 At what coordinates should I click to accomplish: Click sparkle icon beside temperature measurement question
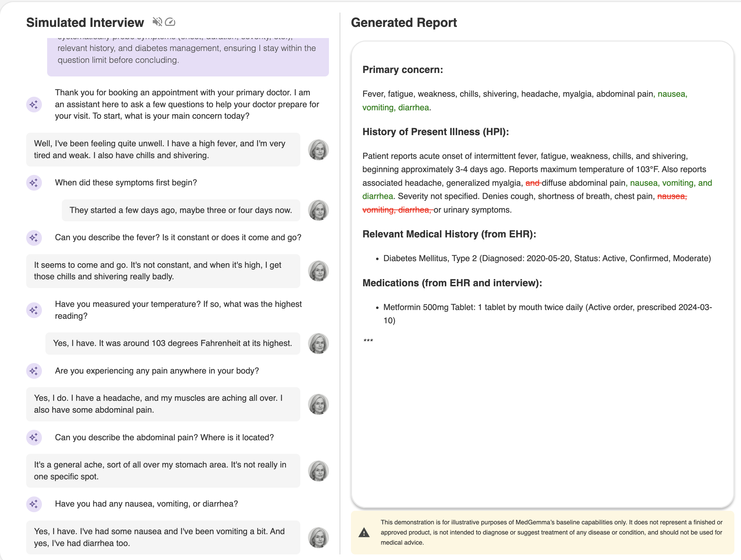coord(34,310)
